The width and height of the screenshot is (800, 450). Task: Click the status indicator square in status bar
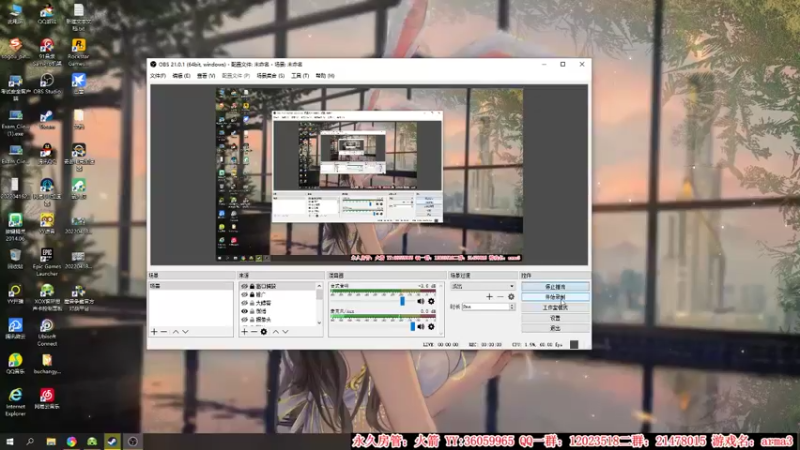pyautogui.click(x=574, y=344)
